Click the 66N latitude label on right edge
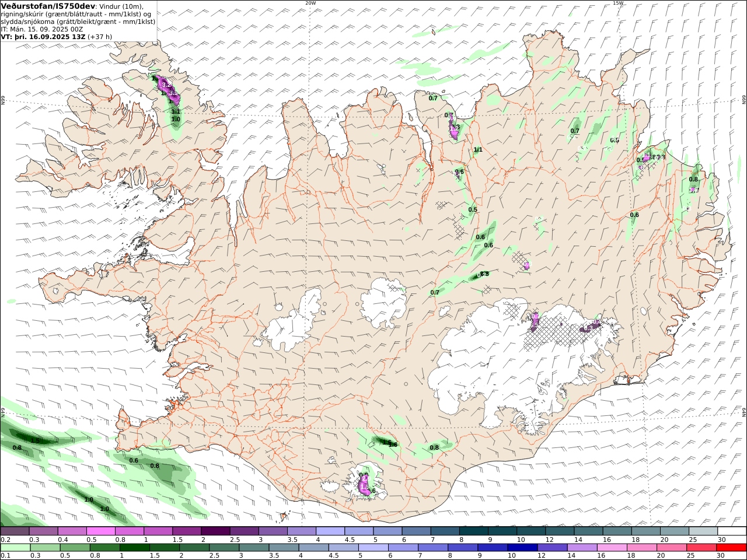The image size is (747, 560). [743, 100]
